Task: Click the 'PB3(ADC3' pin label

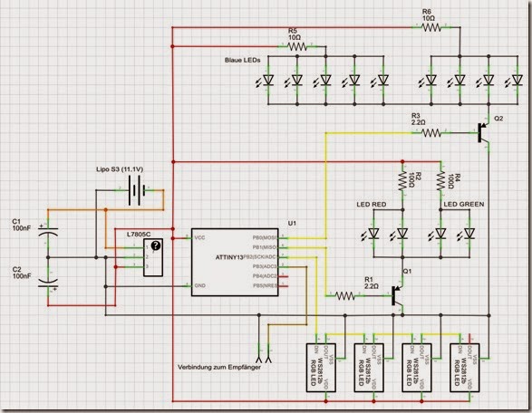Action: (x=265, y=266)
